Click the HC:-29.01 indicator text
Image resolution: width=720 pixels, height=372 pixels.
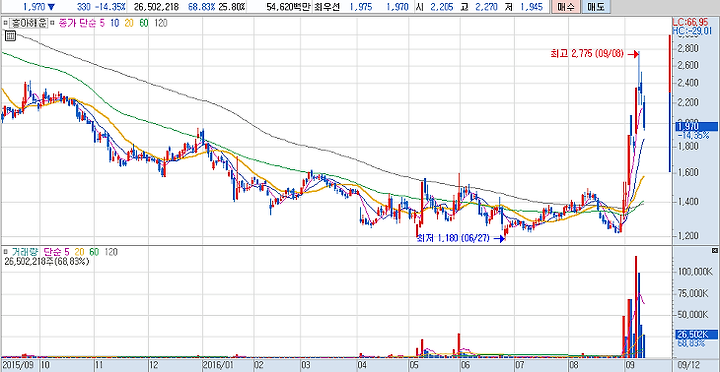(x=692, y=30)
